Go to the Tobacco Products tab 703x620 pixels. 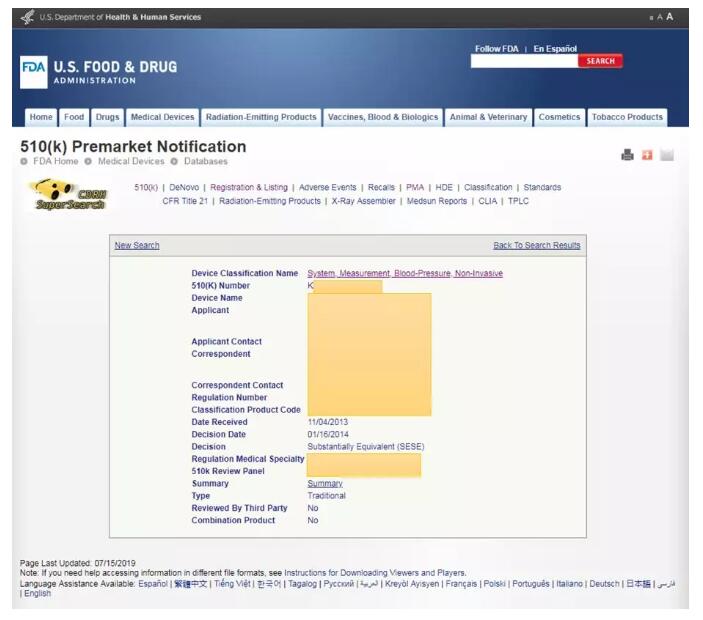(627, 117)
